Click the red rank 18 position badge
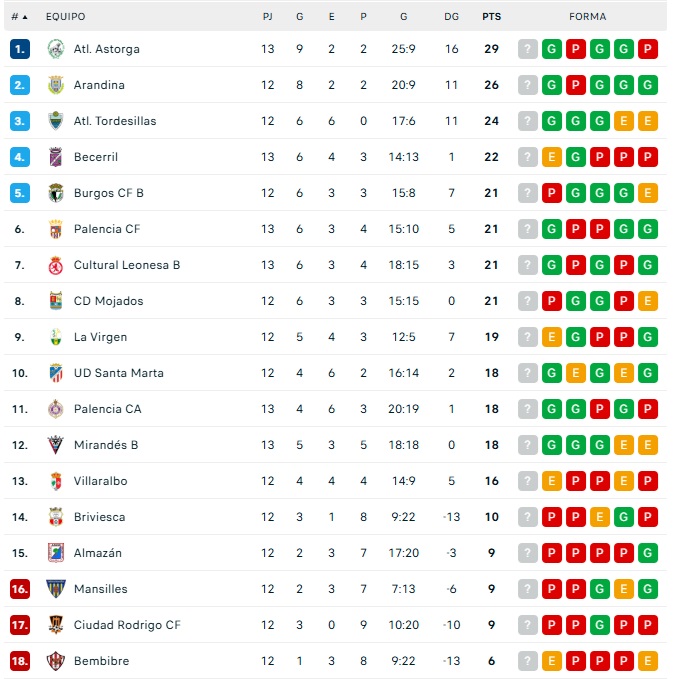 pos(20,661)
